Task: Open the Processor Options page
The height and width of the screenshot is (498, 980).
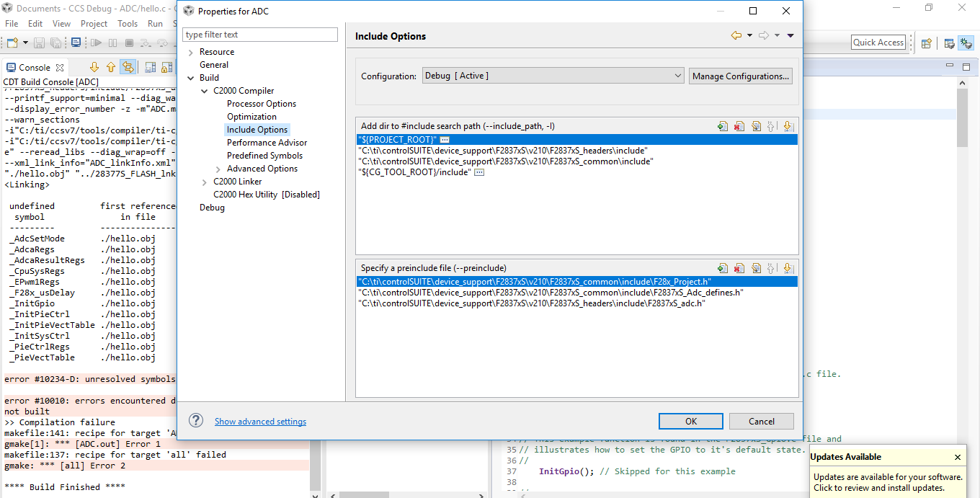Action: (261, 103)
